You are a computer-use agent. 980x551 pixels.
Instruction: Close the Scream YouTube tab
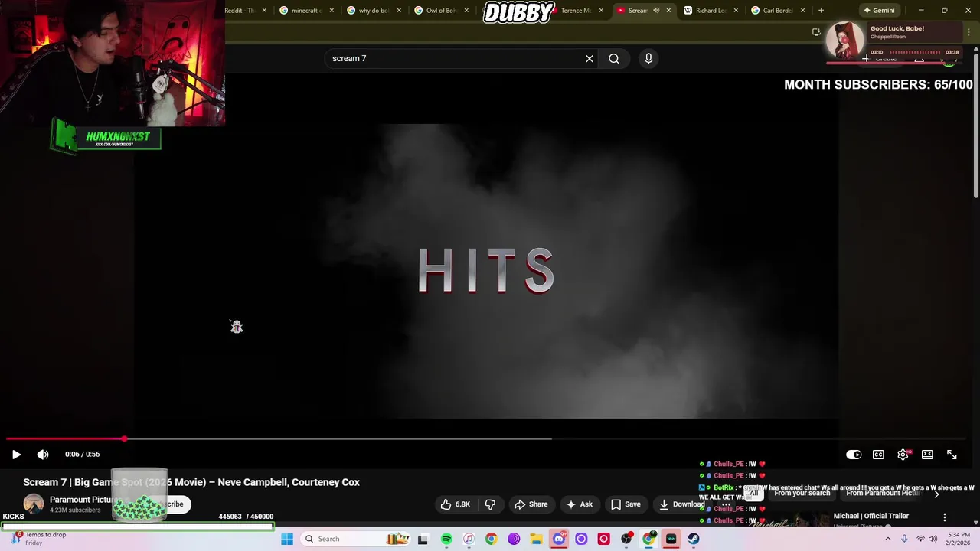pos(668,11)
